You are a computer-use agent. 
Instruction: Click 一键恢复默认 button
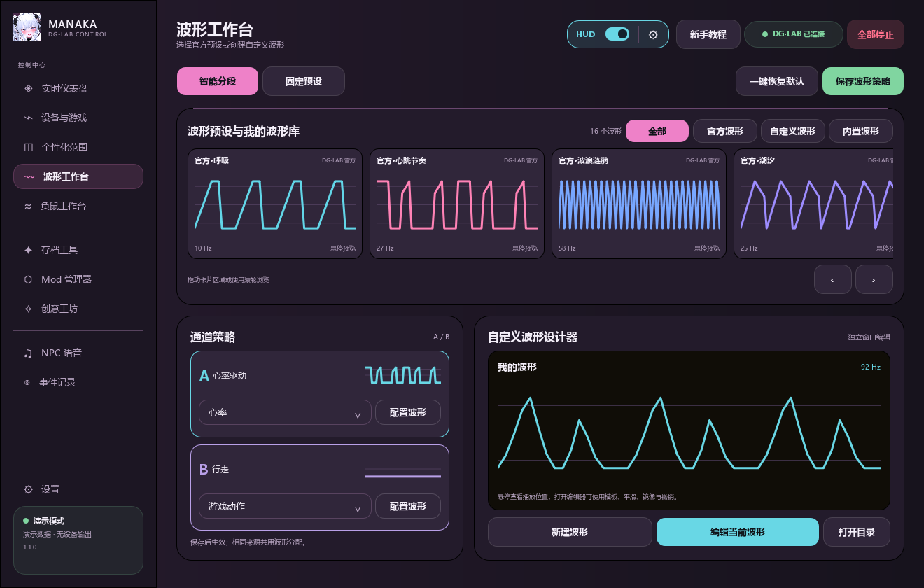click(x=777, y=81)
